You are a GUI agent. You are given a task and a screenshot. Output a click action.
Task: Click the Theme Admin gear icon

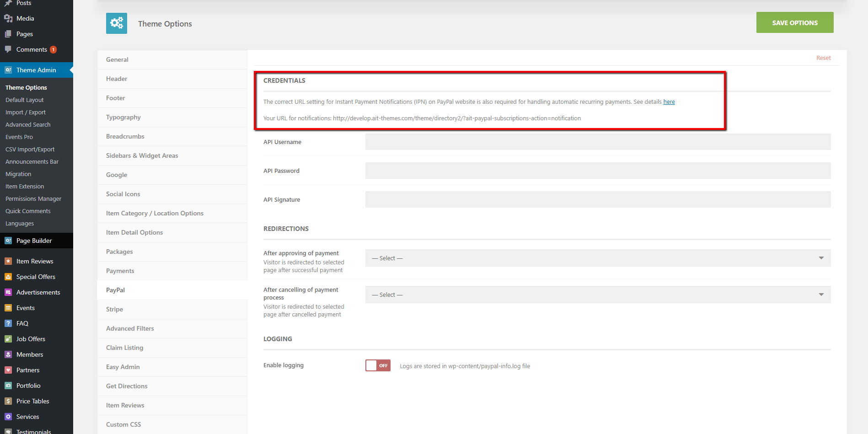(x=8, y=70)
